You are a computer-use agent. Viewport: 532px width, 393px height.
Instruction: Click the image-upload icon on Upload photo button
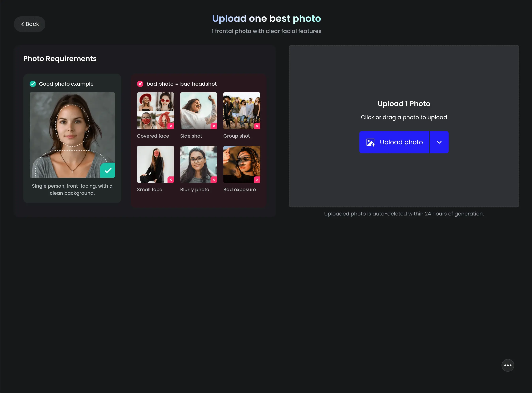370,142
